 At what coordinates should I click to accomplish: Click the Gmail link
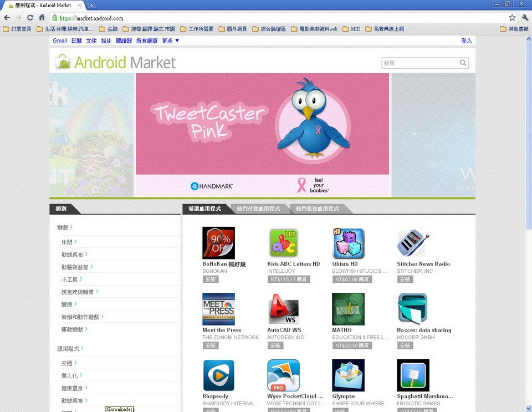[59, 40]
